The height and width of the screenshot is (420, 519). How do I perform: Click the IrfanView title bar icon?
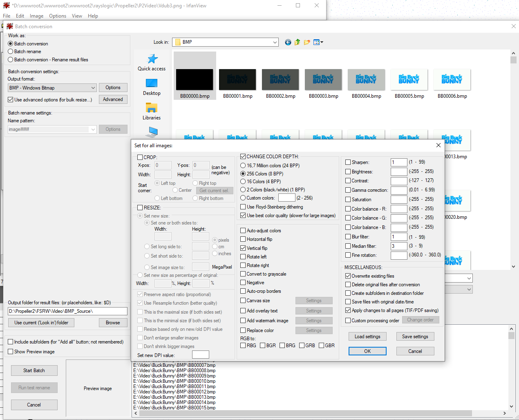point(6,5)
